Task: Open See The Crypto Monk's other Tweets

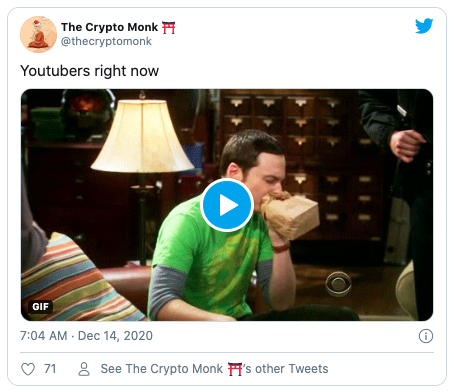Action: (214, 369)
